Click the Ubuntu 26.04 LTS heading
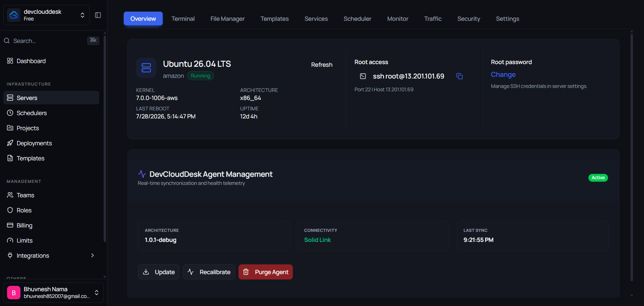644x306 pixels. click(197, 64)
